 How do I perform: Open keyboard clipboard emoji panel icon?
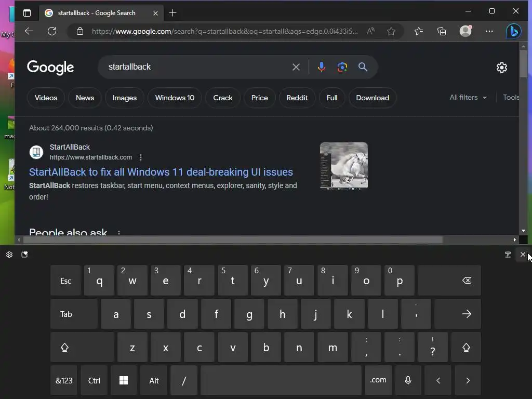[x=24, y=255]
